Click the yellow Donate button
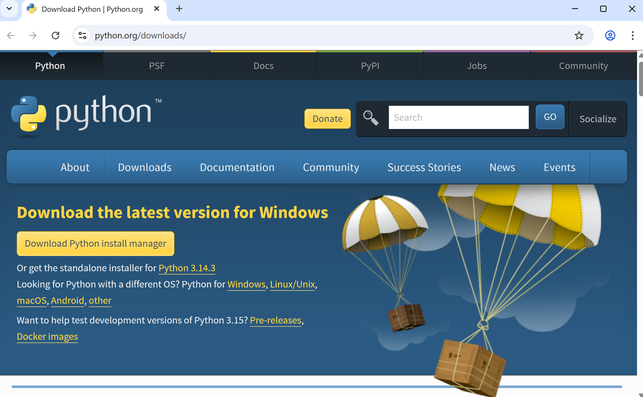Screen dimensions: 643x397 pyautogui.click(x=327, y=119)
